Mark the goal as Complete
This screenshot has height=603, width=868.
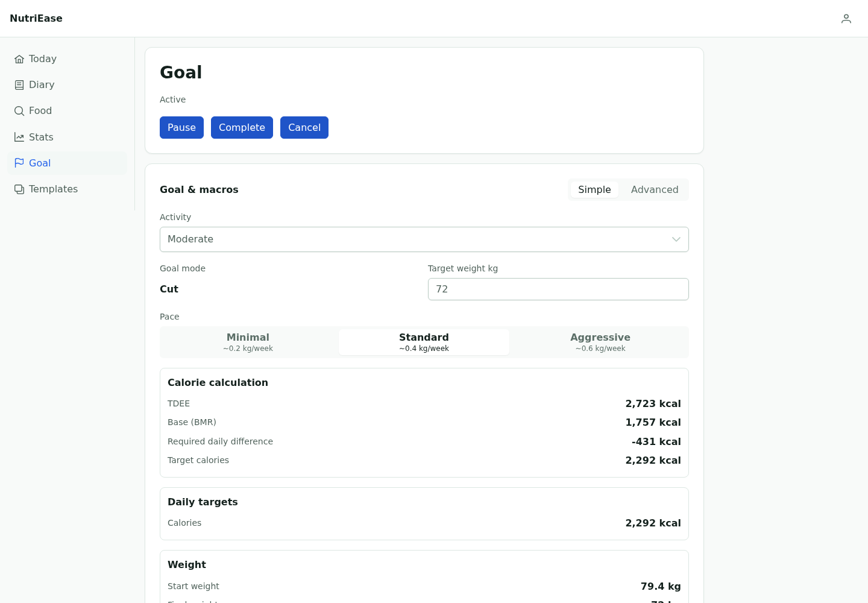pyautogui.click(x=242, y=128)
